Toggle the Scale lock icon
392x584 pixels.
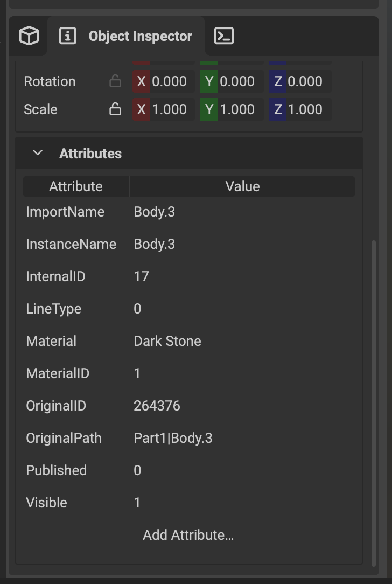[x=115, y=109]
